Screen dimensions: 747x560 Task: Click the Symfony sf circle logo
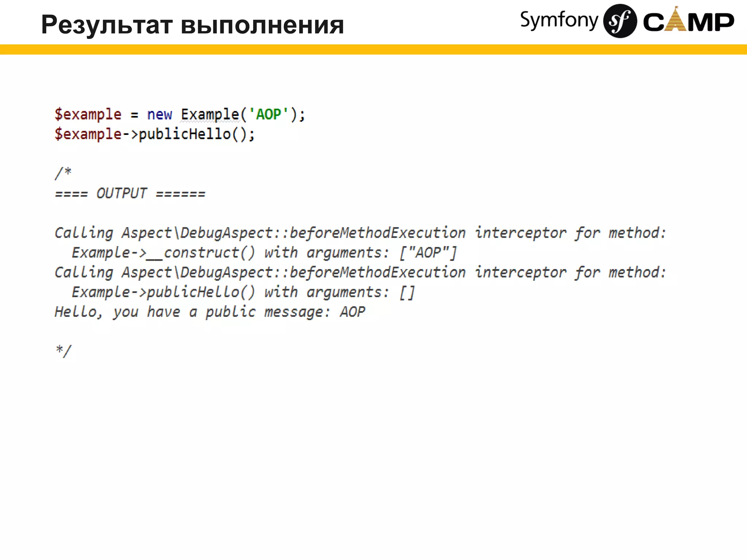[620, 21]
